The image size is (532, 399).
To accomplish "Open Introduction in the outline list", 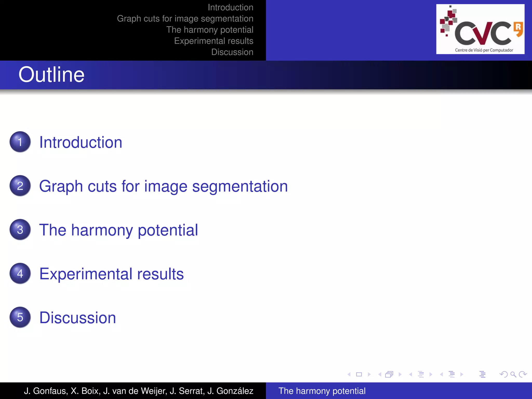I will (81, 142).
